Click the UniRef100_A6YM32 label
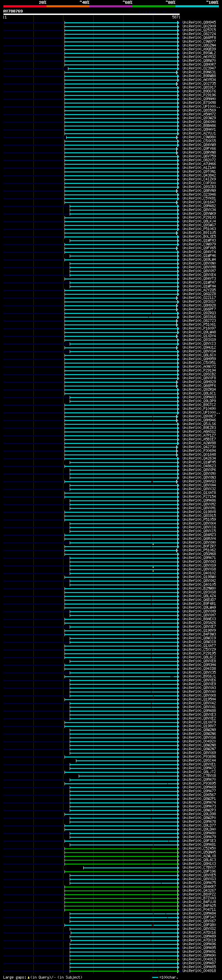Image resolution: width=222 pixels, height=980 pixels. pos(199,57)
